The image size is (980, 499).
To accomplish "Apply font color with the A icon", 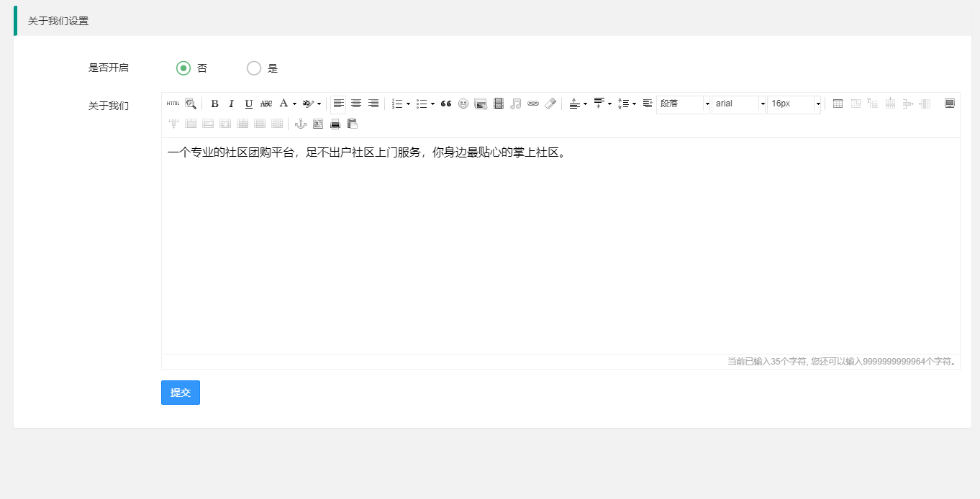I will (x=283, y=104).
